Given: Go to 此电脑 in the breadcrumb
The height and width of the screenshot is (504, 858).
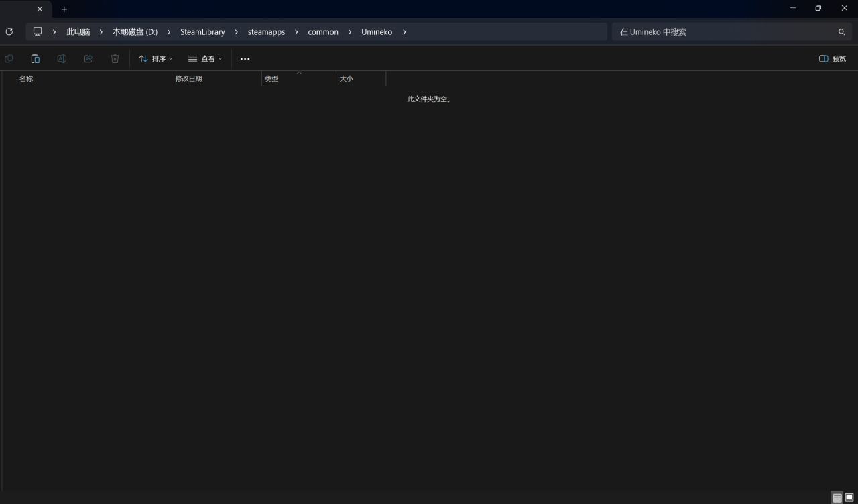Looking at the screenshot, I should pyautogui.click(x=78, y=31).
